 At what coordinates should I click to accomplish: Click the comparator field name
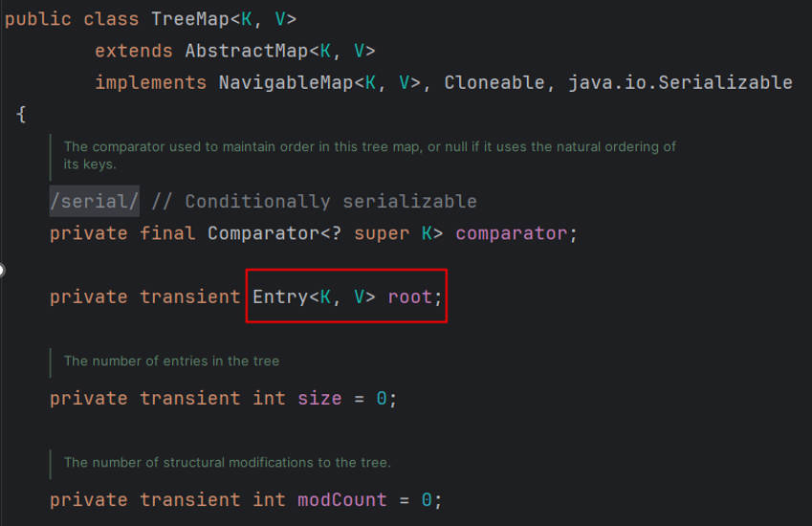click(x=513, y=233)
